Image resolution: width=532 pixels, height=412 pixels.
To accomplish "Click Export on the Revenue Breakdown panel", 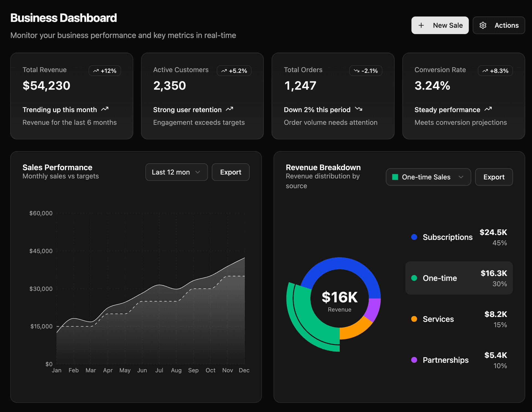I will pos(494,177).
